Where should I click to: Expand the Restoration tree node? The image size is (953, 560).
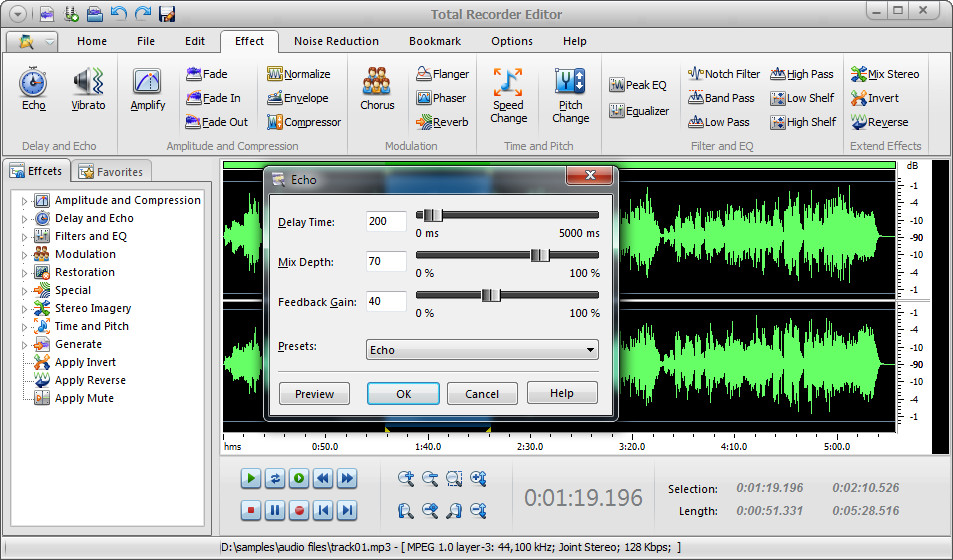pos(24,273)
